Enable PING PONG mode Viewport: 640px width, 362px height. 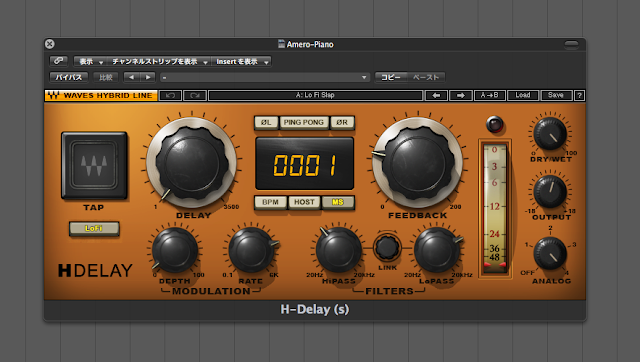(x=304, y=122)
